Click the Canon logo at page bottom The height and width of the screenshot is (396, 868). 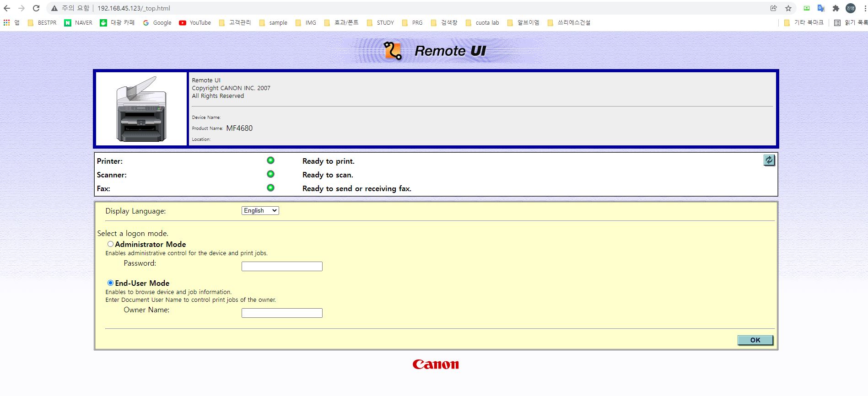436,364
